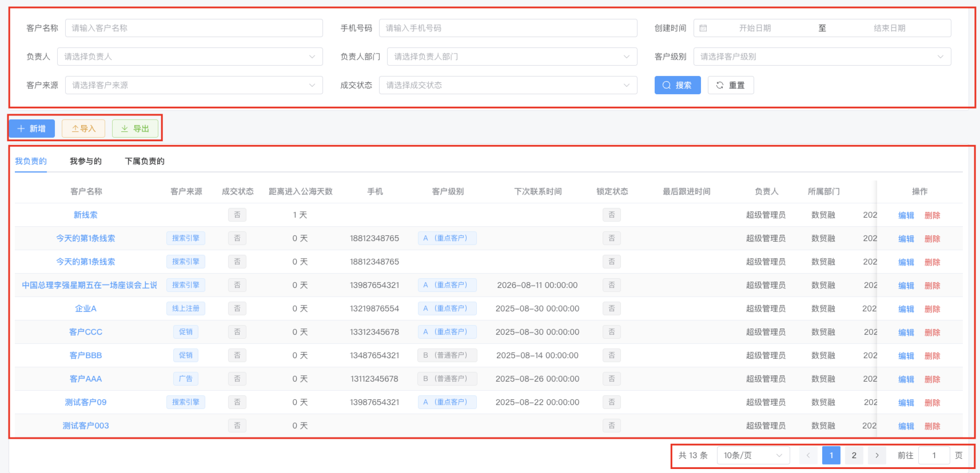Image resolution: width=980 pixels, height=473 pixels.
Task: Focus the 手机号码 phone input field
Action: tap(507, 28)
